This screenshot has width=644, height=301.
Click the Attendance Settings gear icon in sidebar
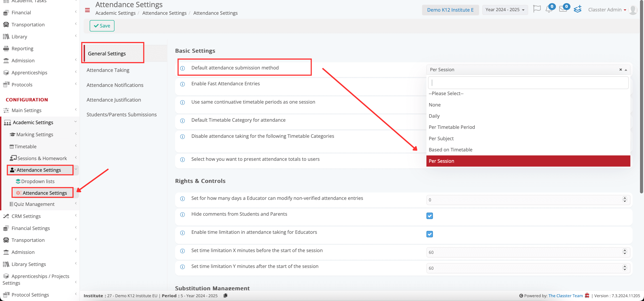pyautogui.click(x=18, y=193)
